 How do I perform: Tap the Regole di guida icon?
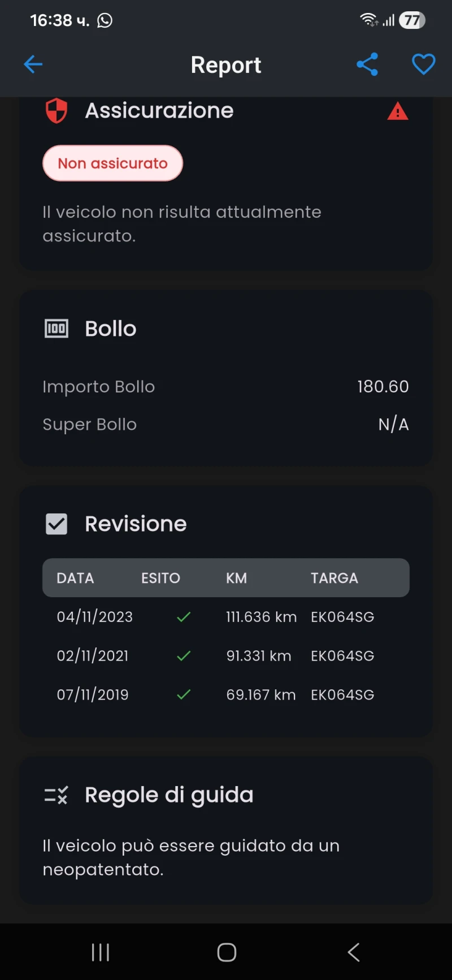coord(56,795)
